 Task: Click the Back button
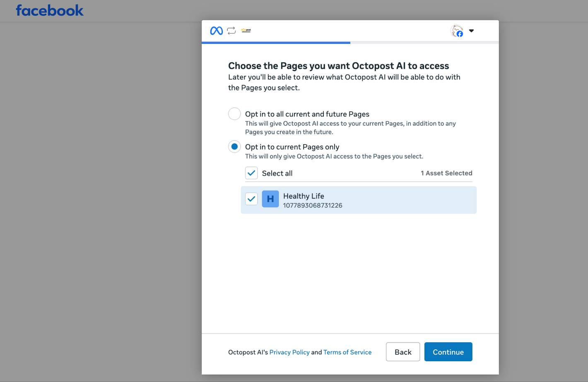tap(403, 352)
